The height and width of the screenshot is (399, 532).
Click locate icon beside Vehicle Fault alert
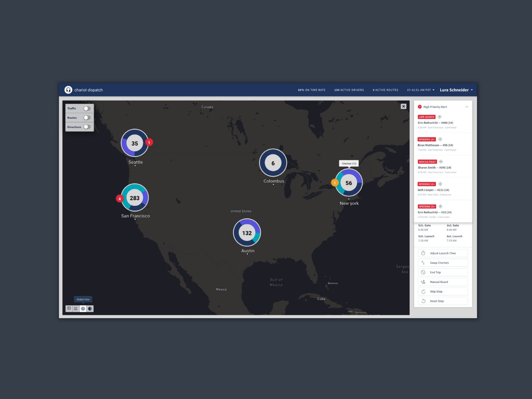441,162
